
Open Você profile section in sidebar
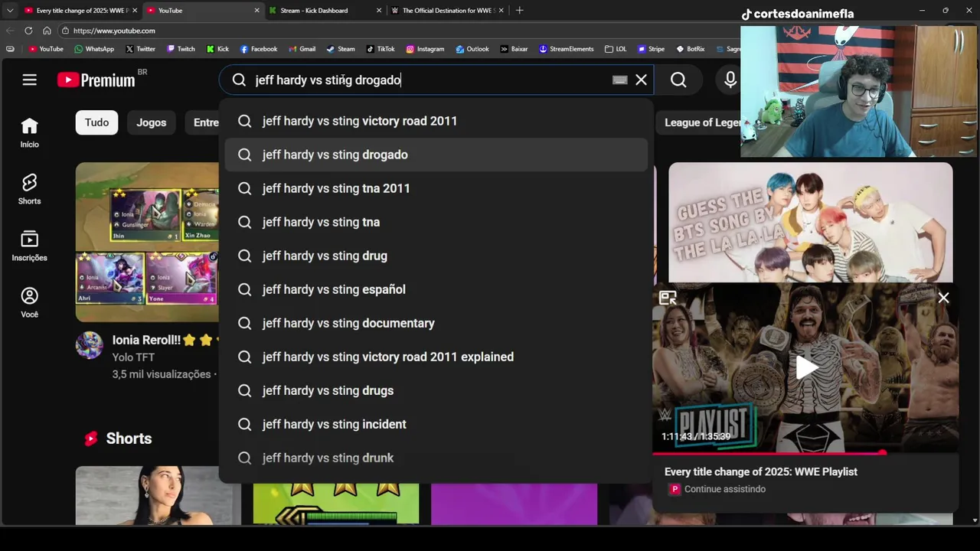(29, 302)
